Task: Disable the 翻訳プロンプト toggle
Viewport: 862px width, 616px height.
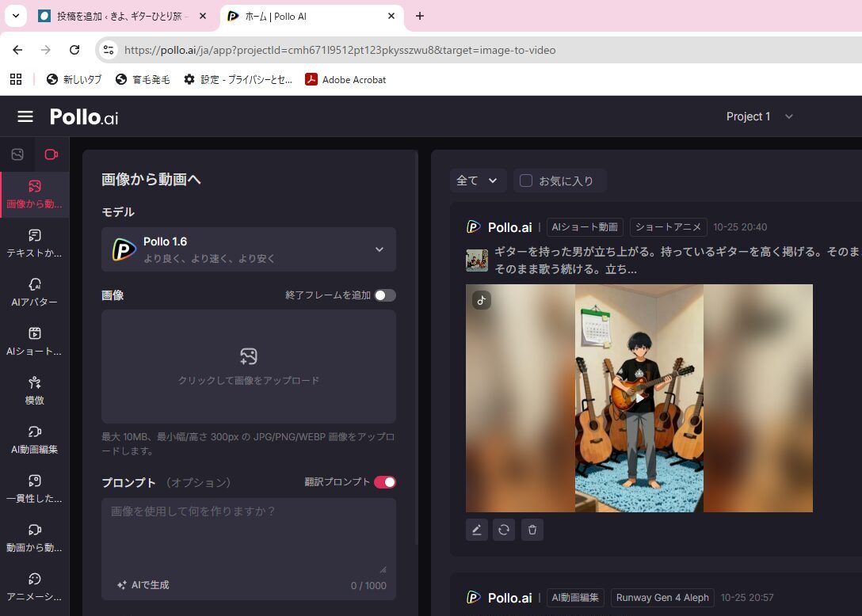Action: [x=385, y=482]
